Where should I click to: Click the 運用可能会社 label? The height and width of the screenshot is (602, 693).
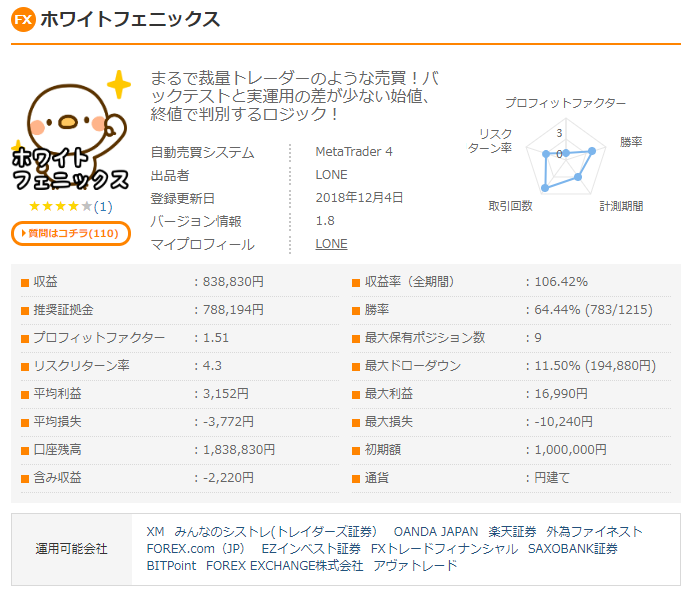71,549
